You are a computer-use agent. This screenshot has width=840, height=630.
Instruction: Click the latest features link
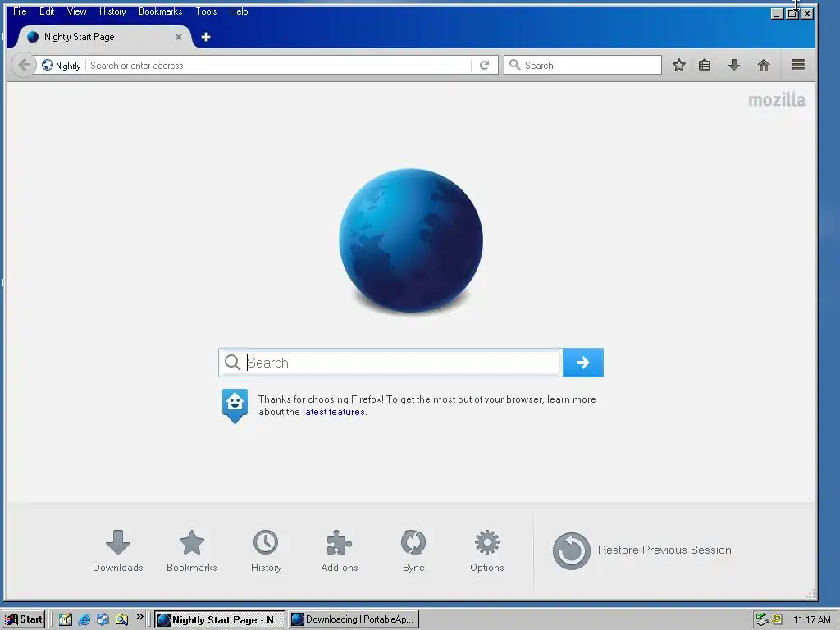(333, 412)
